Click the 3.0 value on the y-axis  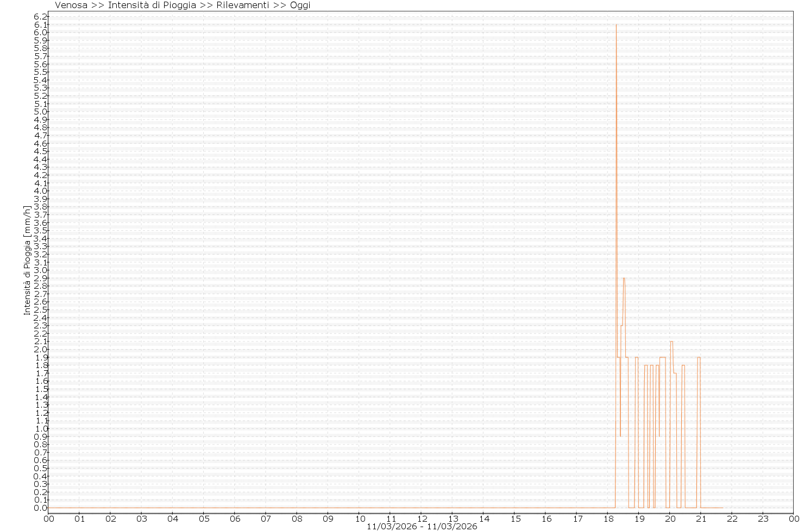[x=41, y=270]
